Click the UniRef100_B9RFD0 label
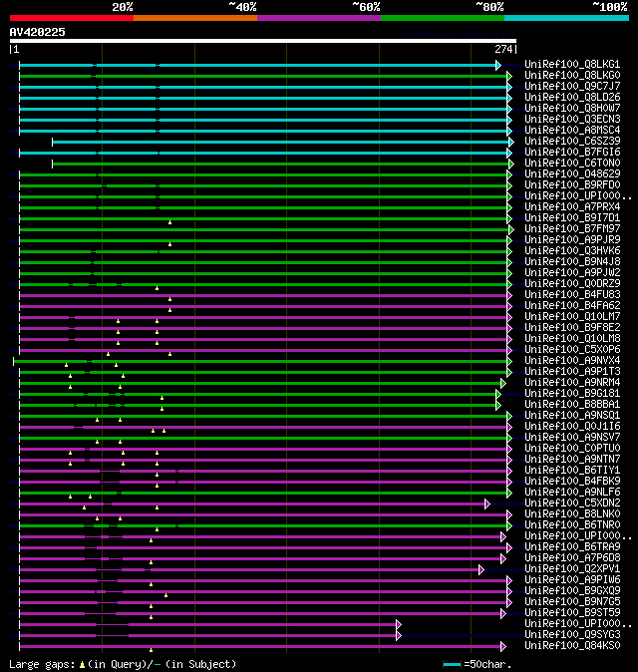Image resolution: width=638 pixels, height=672 pixels. click(572, 185)
